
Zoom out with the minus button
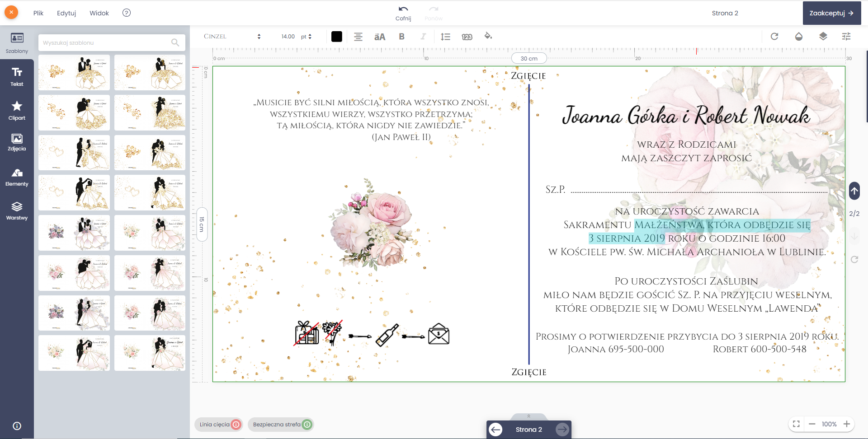click(812, 424)
